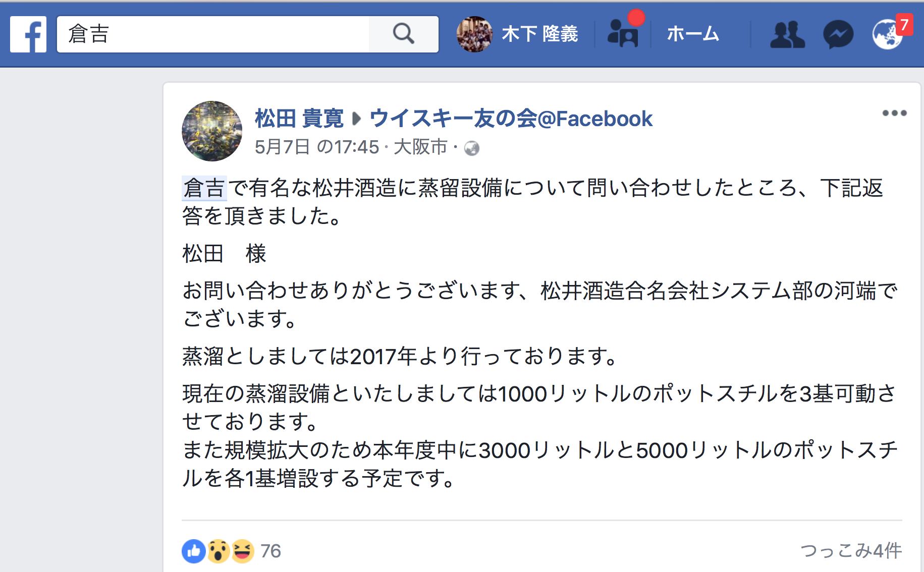This screenshot has height=572, width=924.
Task: Go to ホーム in top bar
Action: (693, 34)
